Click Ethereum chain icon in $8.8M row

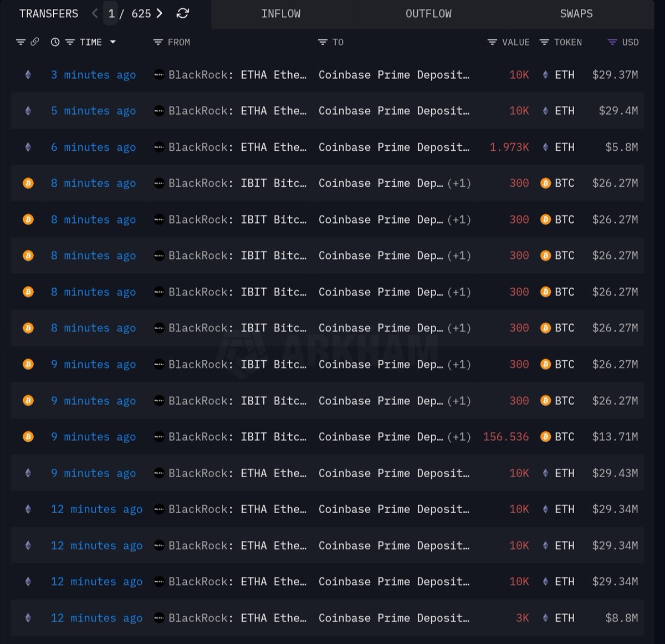(28, 617)
